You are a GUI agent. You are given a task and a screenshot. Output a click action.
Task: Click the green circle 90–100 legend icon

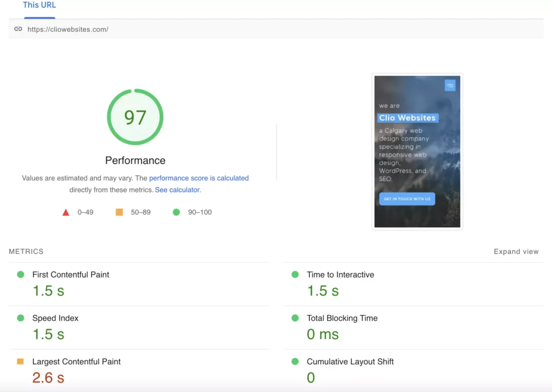coord(176,212)
